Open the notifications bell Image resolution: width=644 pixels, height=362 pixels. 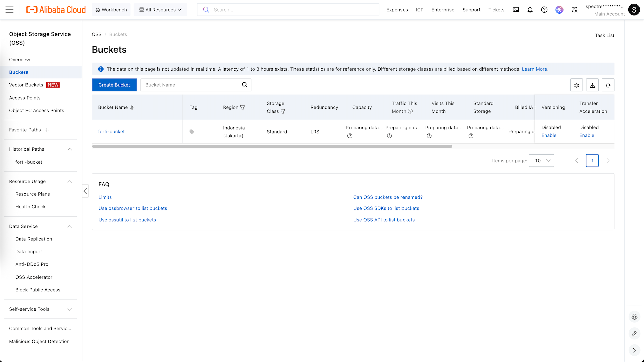[530, 10]
